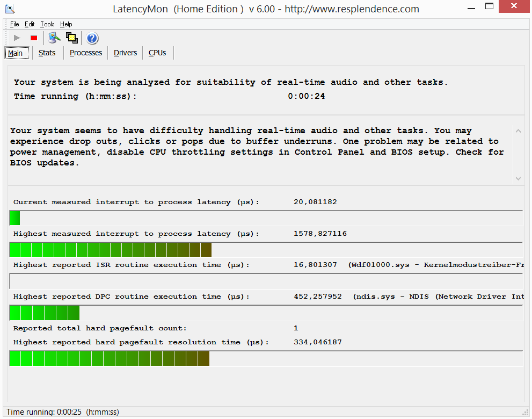Switch to the Processes tab
Screen dimensions: 532x419
(x=86, y=53)
